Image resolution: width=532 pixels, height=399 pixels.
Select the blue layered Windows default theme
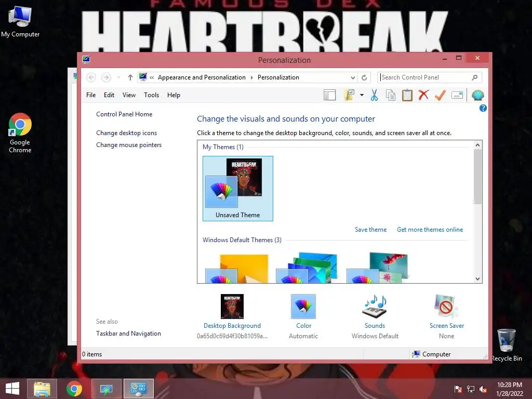click(307, 268)
